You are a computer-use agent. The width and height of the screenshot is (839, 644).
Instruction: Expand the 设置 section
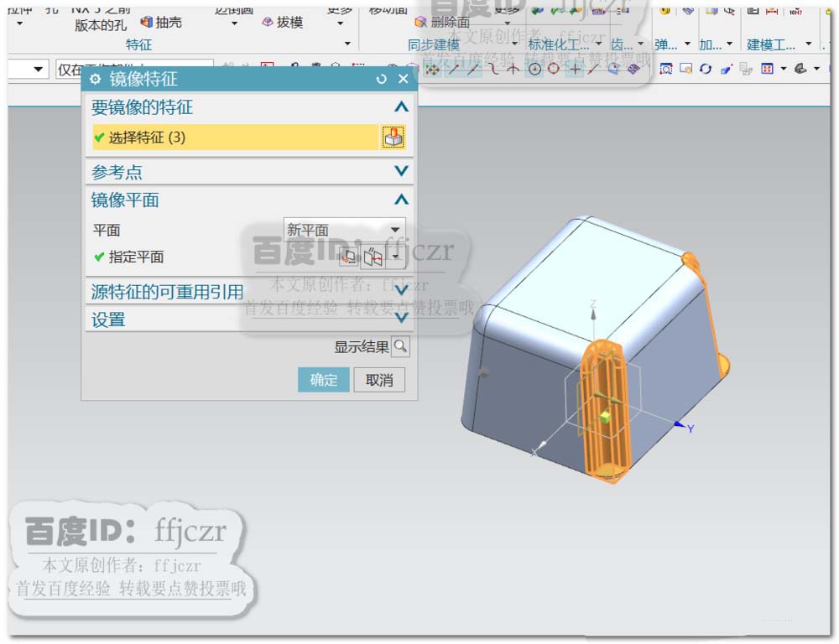(x=401, y=319)
